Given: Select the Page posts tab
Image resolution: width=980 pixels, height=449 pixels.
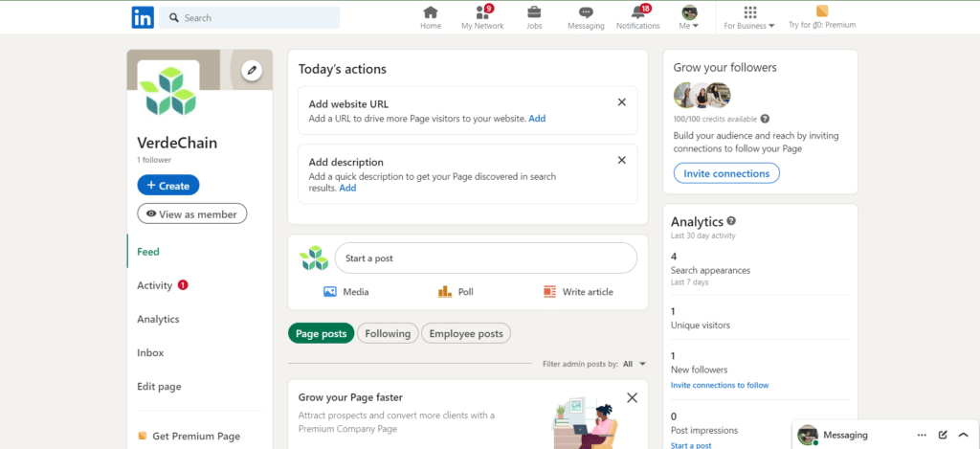Looking at the screenshot, I should (322, 334).
